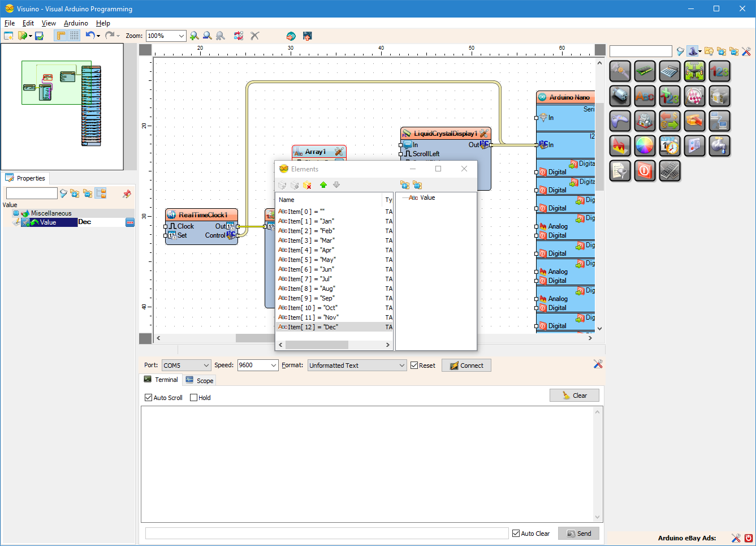
Task: Select the gamepad category icon
Action: pos(620,121)
